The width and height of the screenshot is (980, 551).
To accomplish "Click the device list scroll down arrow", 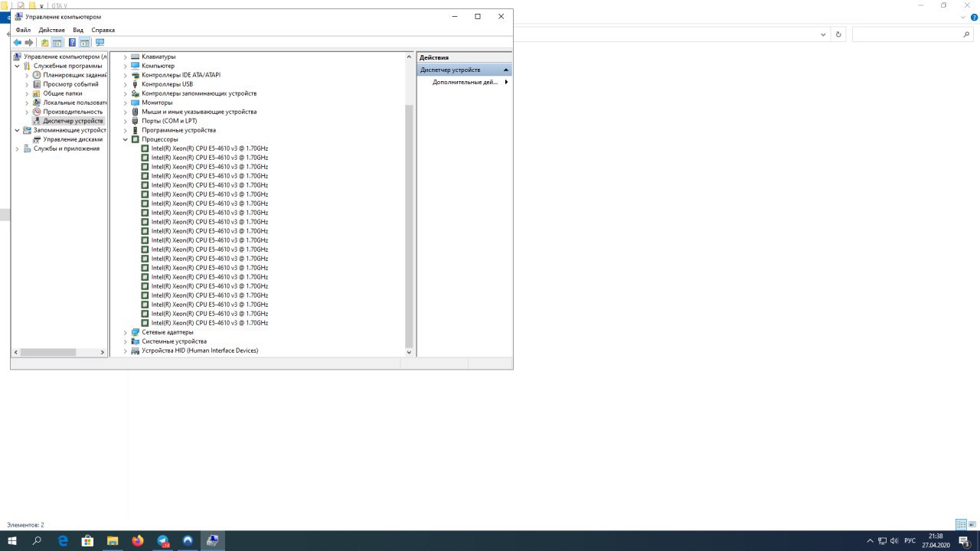I will (409, 352).
